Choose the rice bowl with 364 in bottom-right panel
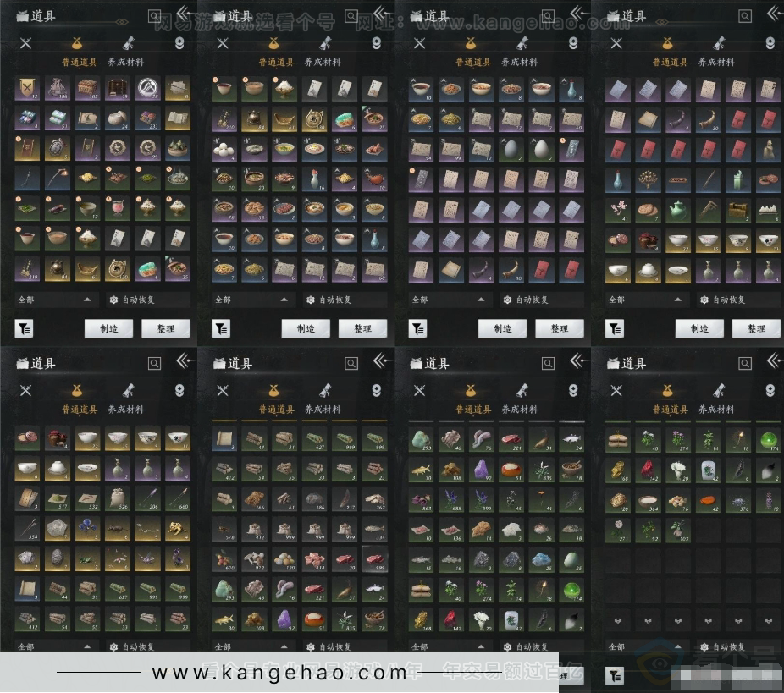This screenshot has width=784, height=693. (648, 499)
